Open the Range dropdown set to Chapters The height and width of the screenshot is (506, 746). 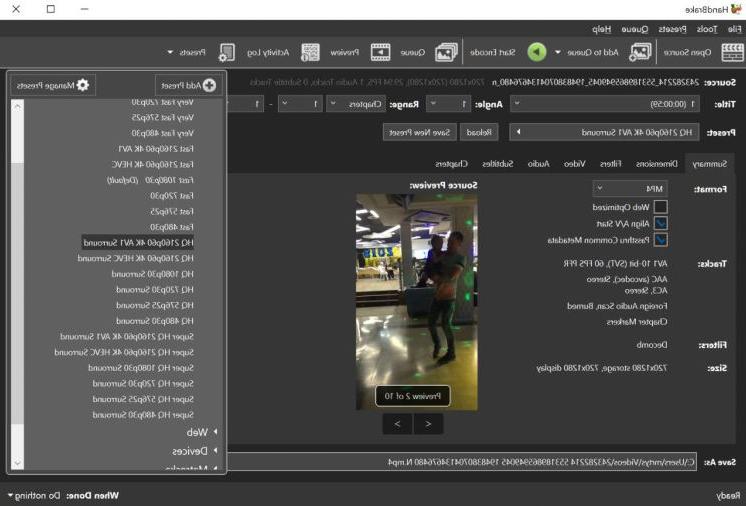point(356,104)
